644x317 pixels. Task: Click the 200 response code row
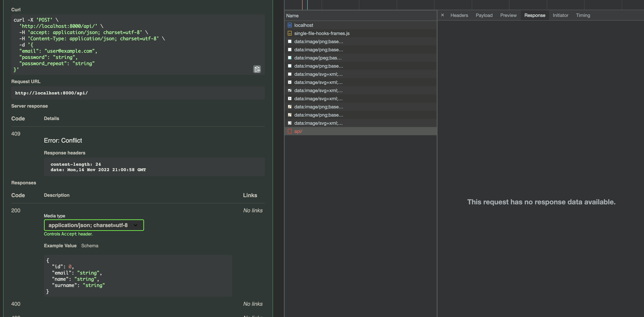point(16,210)
